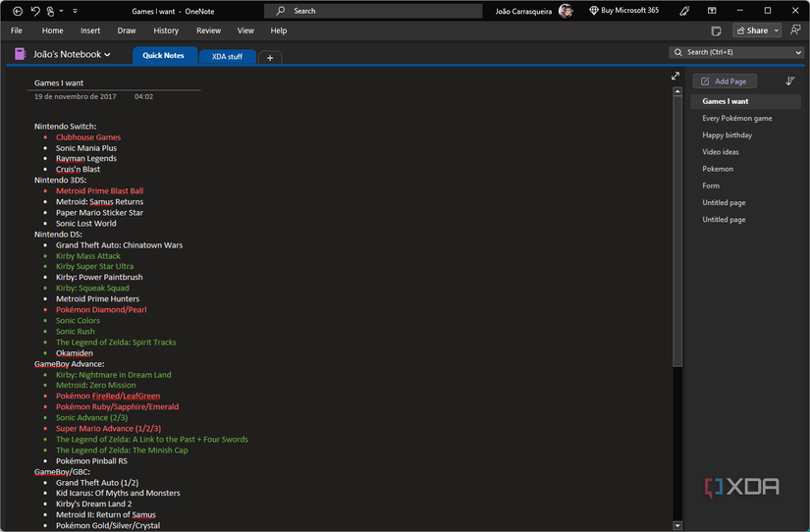Open the Customize Quick Access Toolbar arrow

(75, 11)
